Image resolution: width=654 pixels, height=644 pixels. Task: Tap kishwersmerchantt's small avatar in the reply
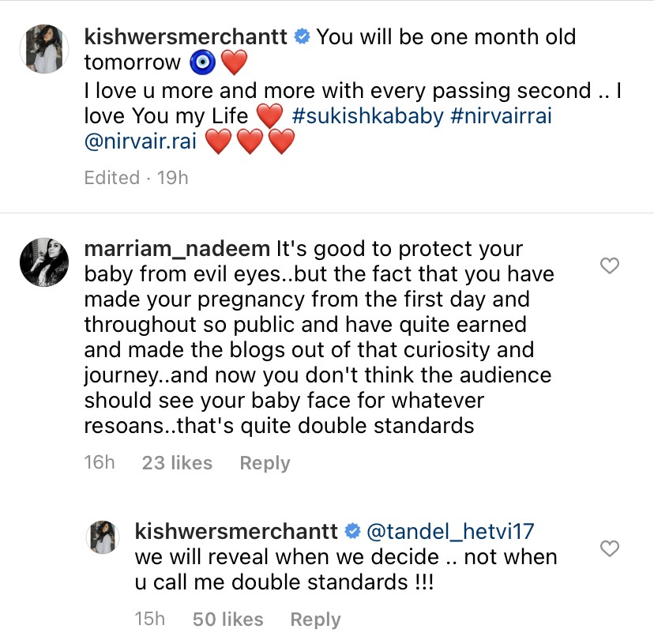tap(102, 537)
